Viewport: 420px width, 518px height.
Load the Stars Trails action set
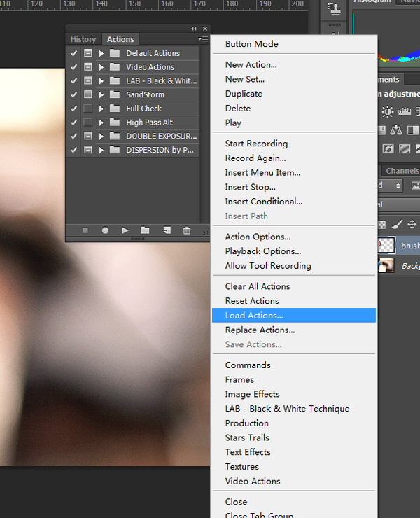(x=294, y=437)
